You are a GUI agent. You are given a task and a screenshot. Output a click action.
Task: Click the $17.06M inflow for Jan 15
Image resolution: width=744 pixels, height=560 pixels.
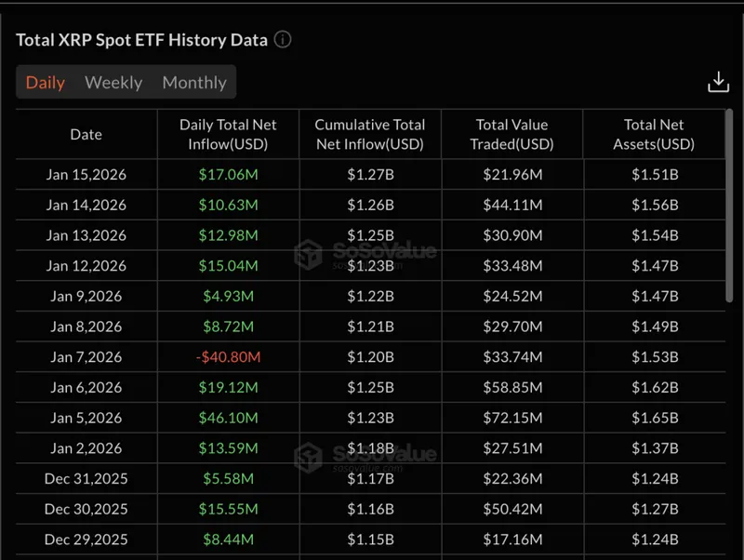click(x=229, y=174)
